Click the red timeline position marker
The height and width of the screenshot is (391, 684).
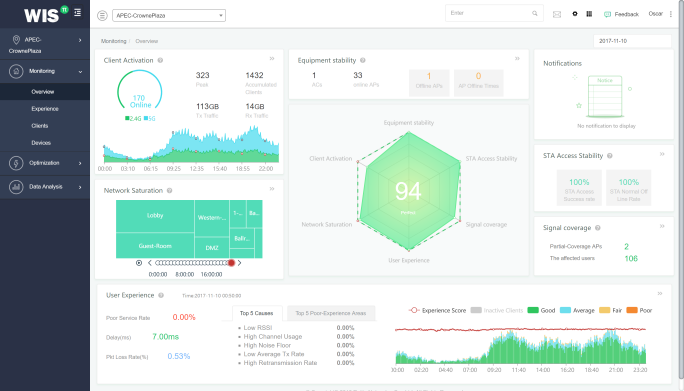[x=231, y=263]
